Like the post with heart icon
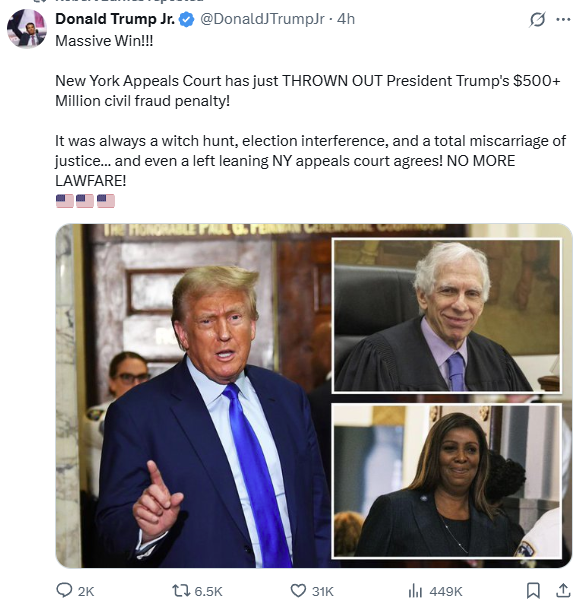This screenshot has width=586, height=610. 298,591
